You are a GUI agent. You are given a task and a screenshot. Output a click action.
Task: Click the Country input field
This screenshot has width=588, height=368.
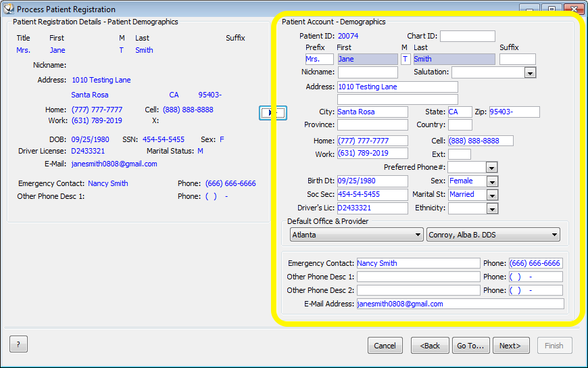coord(460,124)
